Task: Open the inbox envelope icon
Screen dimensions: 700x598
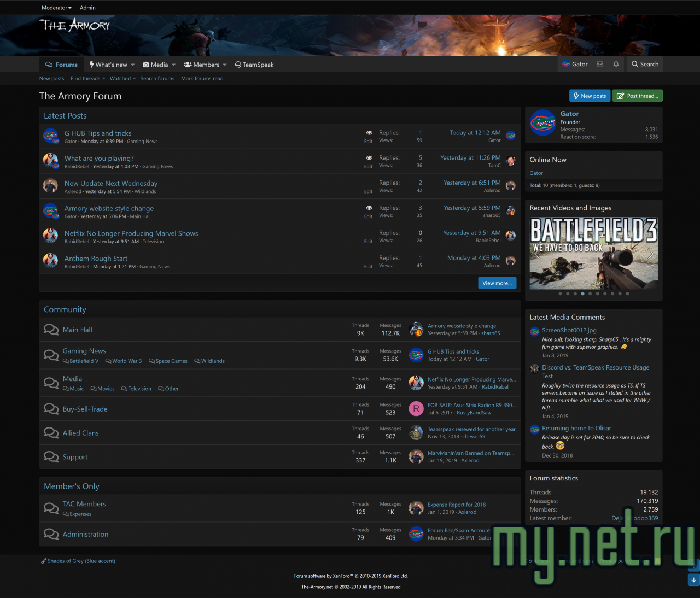Action: (600, 64)
